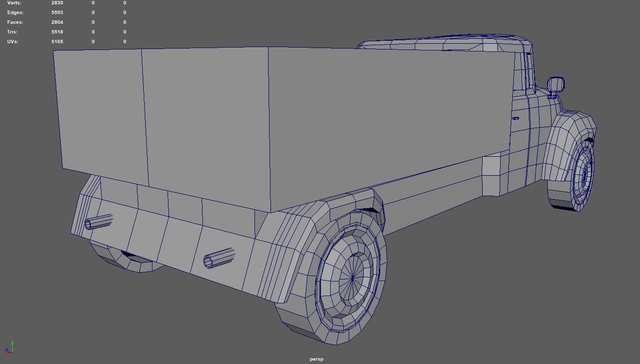Click the 'Edges:' poly count label

point(16,13)
